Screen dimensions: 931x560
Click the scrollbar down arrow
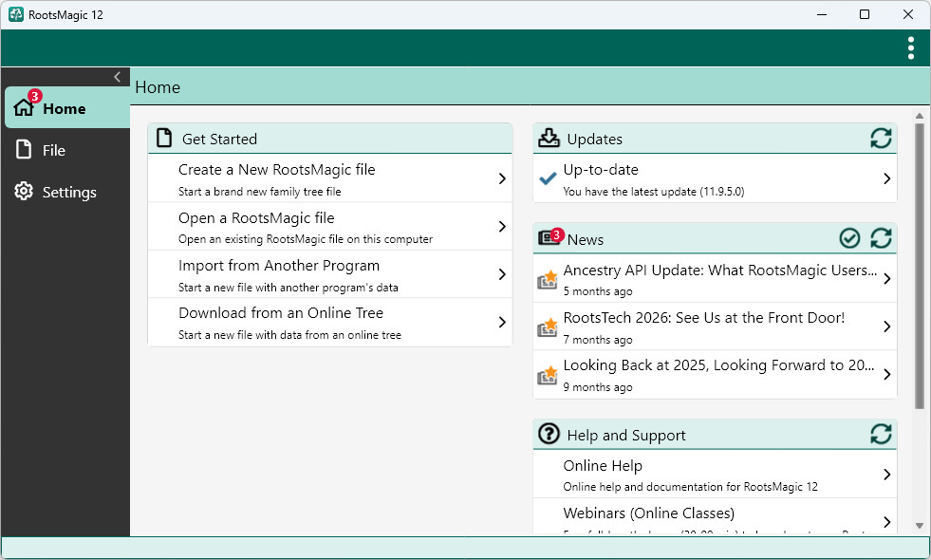click(x=919, y=526)
